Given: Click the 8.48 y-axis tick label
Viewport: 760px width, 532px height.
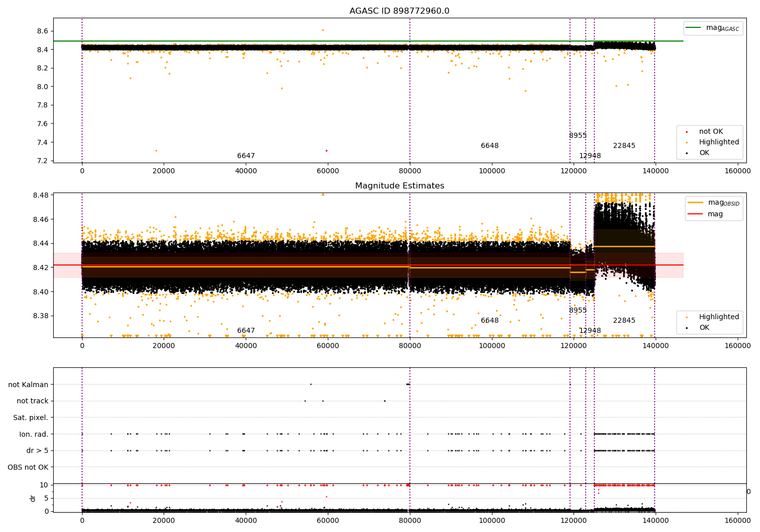Looking at the screenshot, I should (41, 195).
